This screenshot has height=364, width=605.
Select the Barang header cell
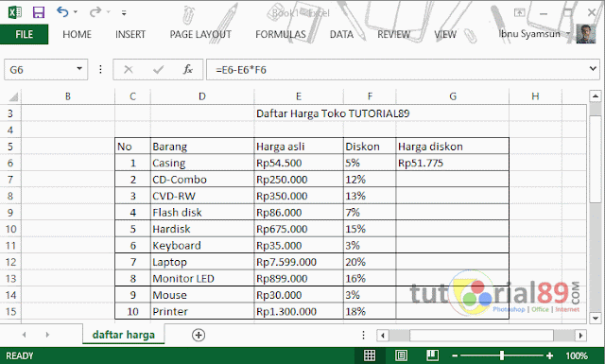202,147
